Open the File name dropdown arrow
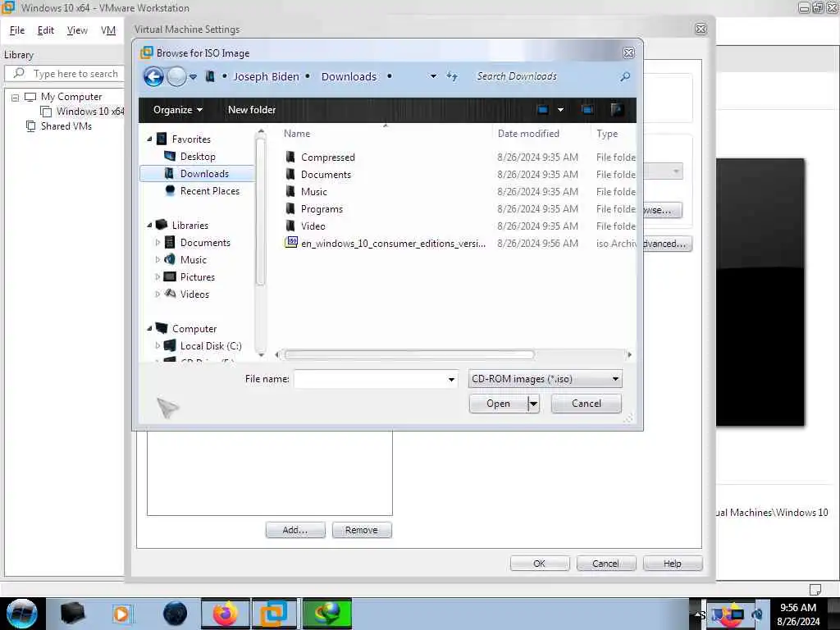 click(x=452, y=379)
